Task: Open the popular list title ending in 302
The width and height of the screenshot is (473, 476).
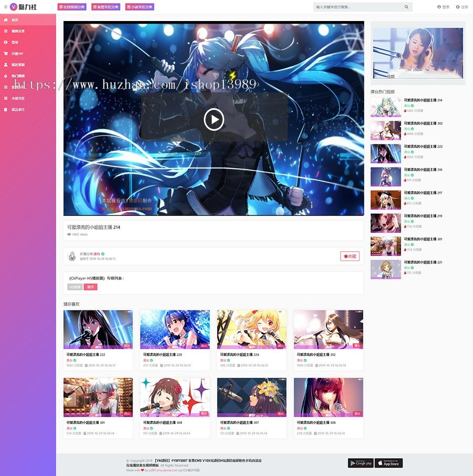Action: click(x=423, y=123)
